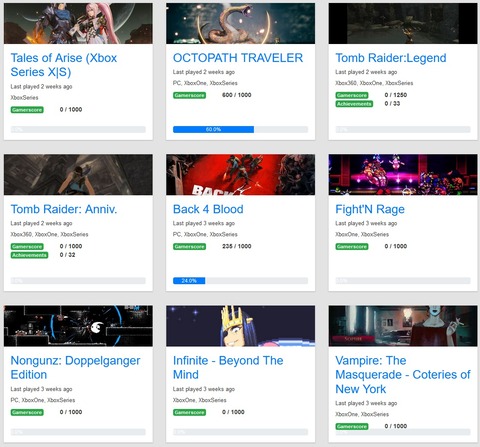
Task: Open the Tomb Raider: Anniv. title link
Action: point(64,209)
